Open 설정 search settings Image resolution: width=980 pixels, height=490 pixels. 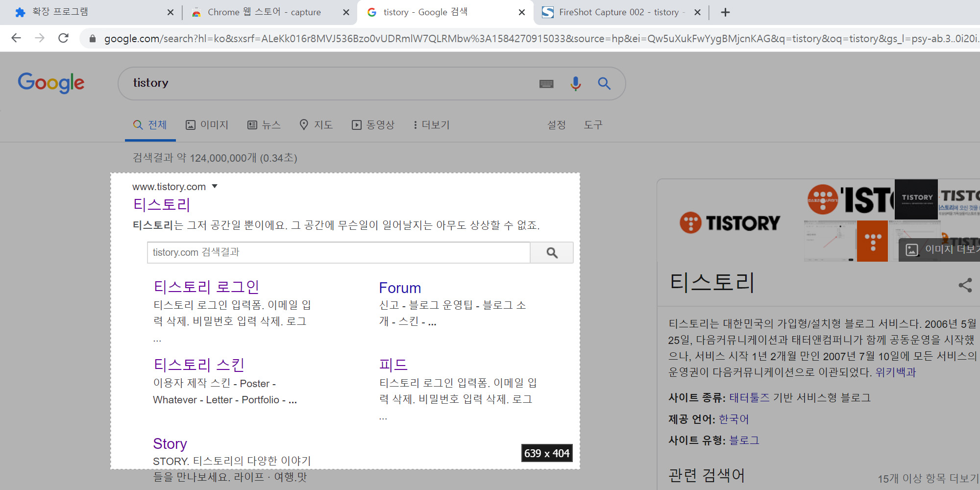[x=557, y=125]
